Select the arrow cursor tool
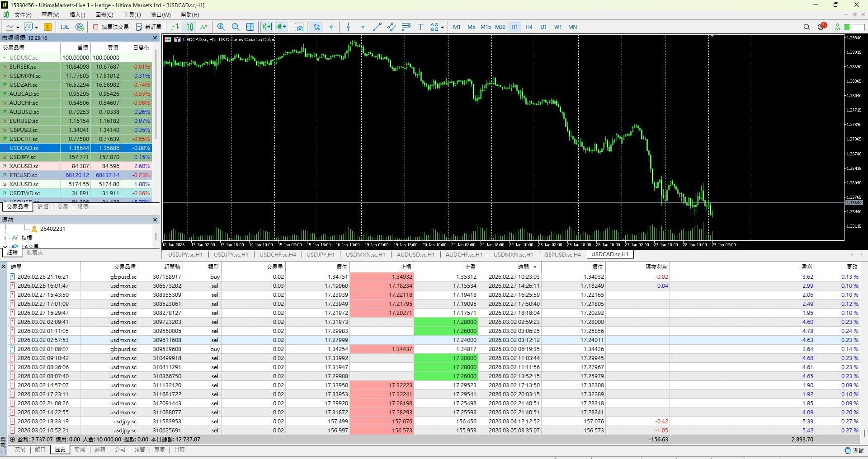 pos(316,27)
